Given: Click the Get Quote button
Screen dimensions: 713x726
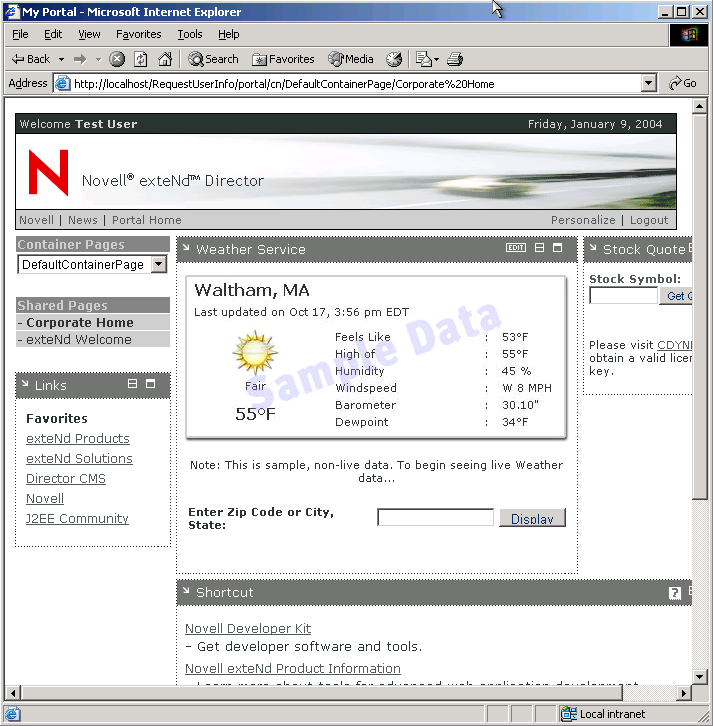Looking at the screenshot, I should [676, 296].
